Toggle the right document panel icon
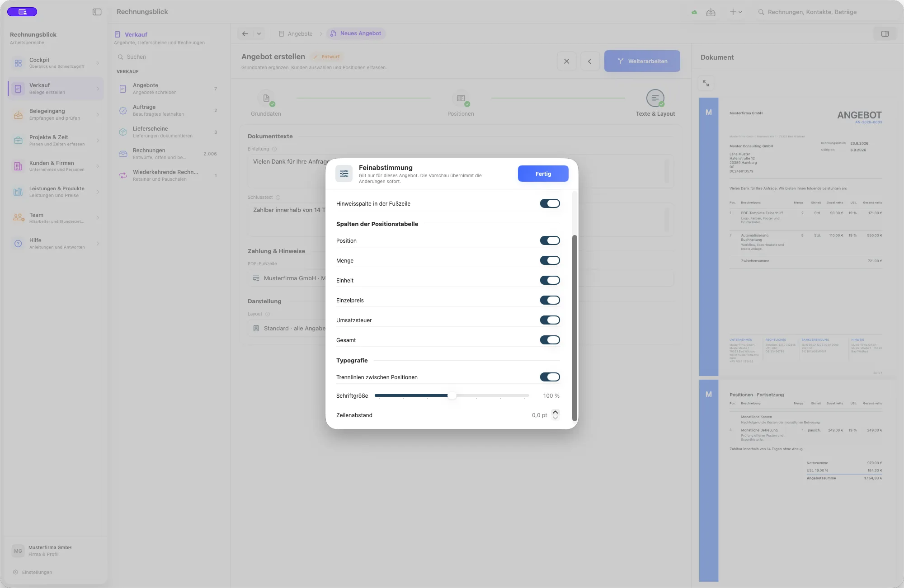Image resolution: width=904 pixels, height=588 pixels. (x=885, y=33)
